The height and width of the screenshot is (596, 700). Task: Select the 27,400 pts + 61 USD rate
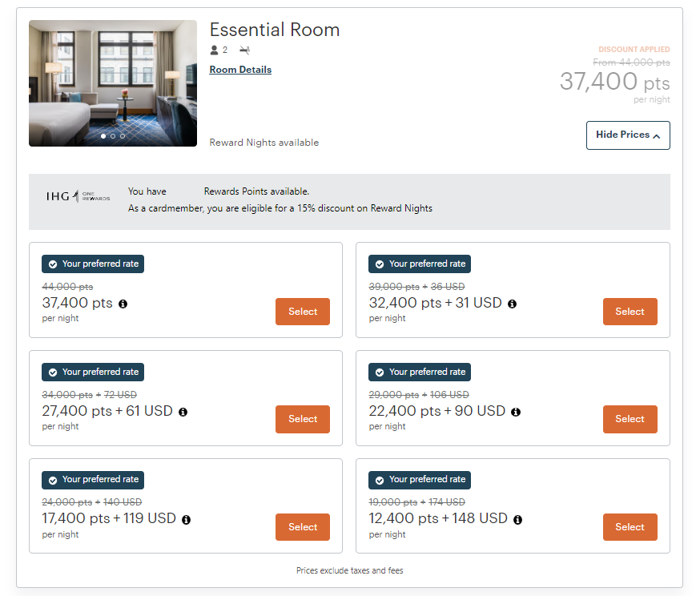(x=303, y=419)
